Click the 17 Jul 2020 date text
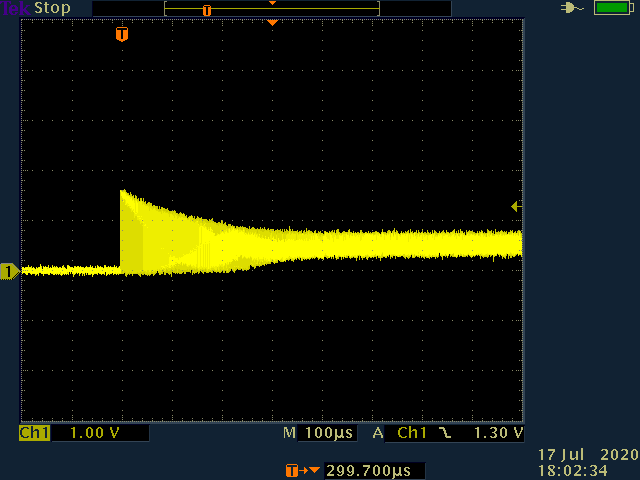The width and height of the screenshot is (640, 480). click(588, 455)
